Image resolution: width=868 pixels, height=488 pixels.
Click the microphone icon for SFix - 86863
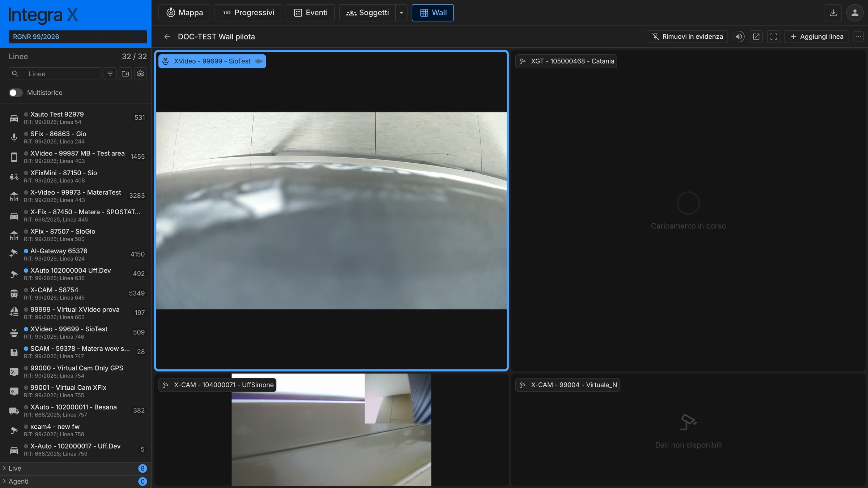[x=14, y=138]
